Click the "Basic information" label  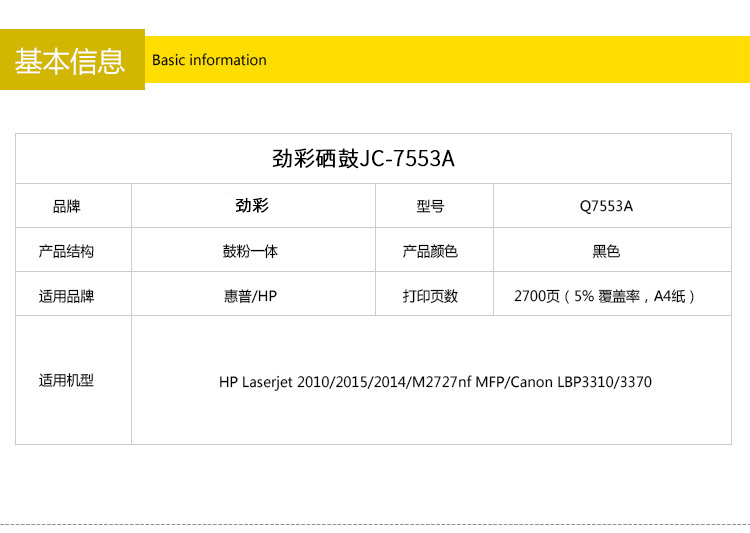209,60
